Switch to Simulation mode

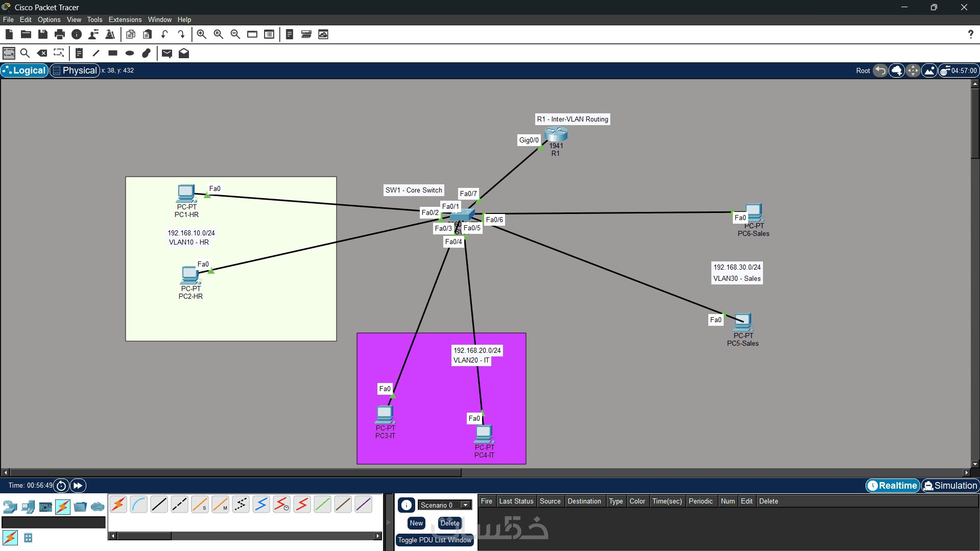(x=950, y=486)
